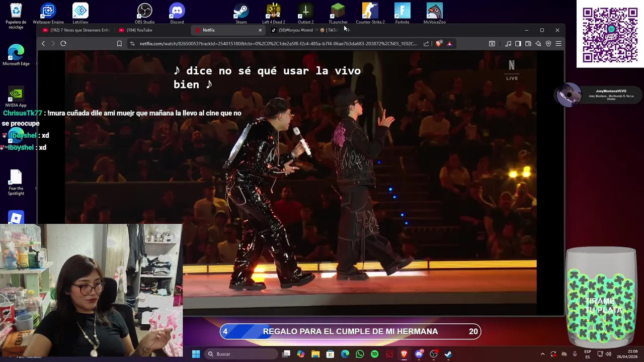Viewport: 644px width, 362px height.
Task: Reload the Netflix page
Action: [63, 44]
